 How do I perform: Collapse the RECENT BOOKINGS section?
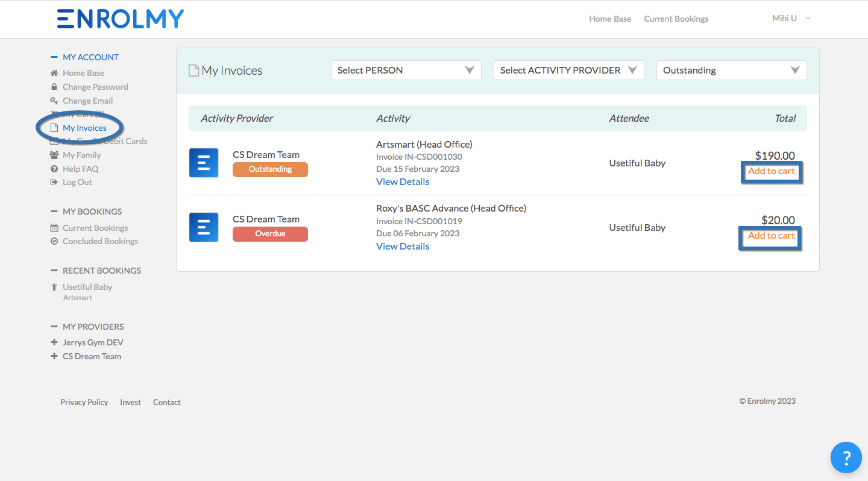pos(54,271)
